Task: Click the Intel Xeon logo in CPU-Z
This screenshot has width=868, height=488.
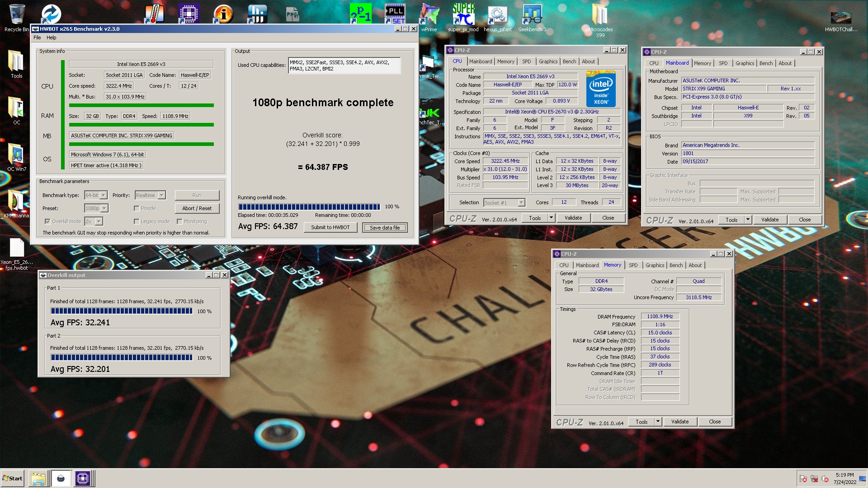Action: pos(601,89)
